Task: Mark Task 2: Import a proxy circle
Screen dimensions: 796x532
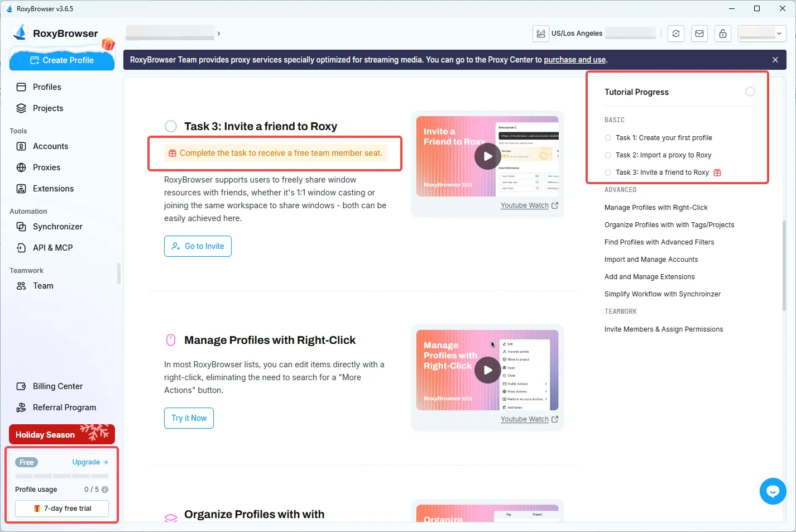Action: 607,155
